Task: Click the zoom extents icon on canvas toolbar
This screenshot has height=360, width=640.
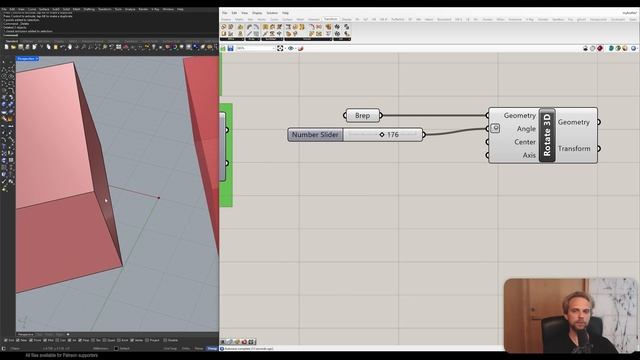Action: (x=280, y=48)
